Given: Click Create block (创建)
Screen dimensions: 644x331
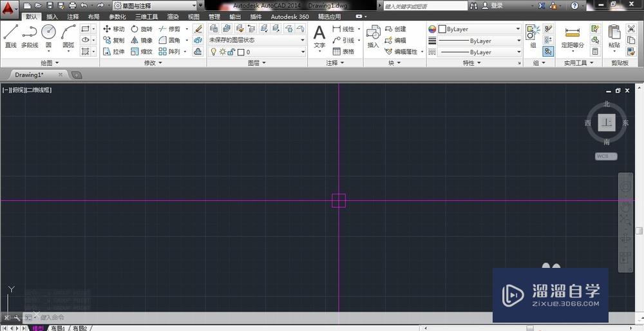Looking at the screenshot, I should click(395, 29).
